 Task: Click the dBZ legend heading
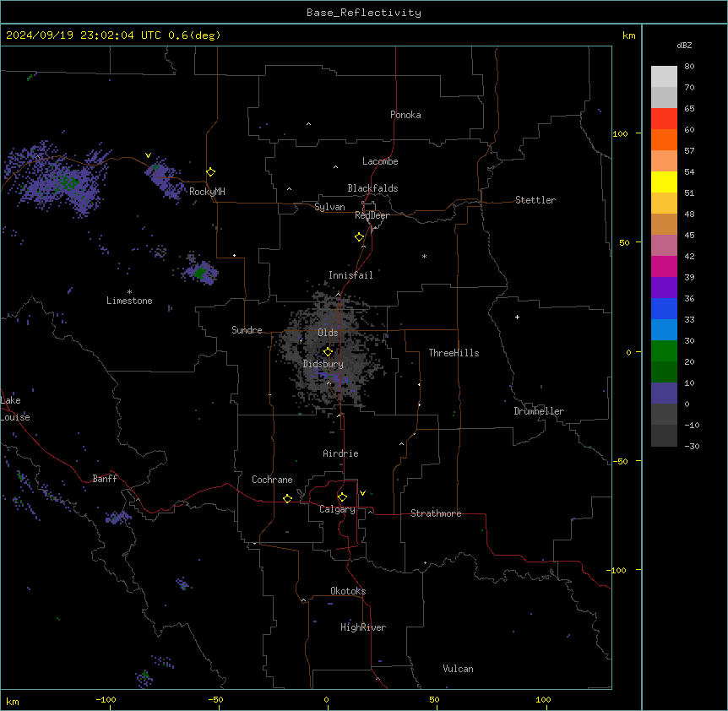[x=684, y=45]
